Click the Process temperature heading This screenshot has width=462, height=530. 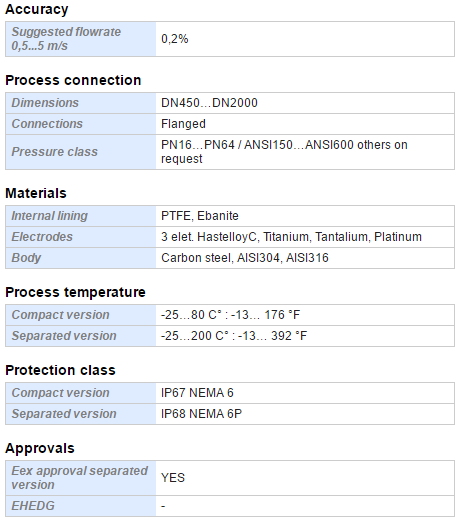click(75, 292)
